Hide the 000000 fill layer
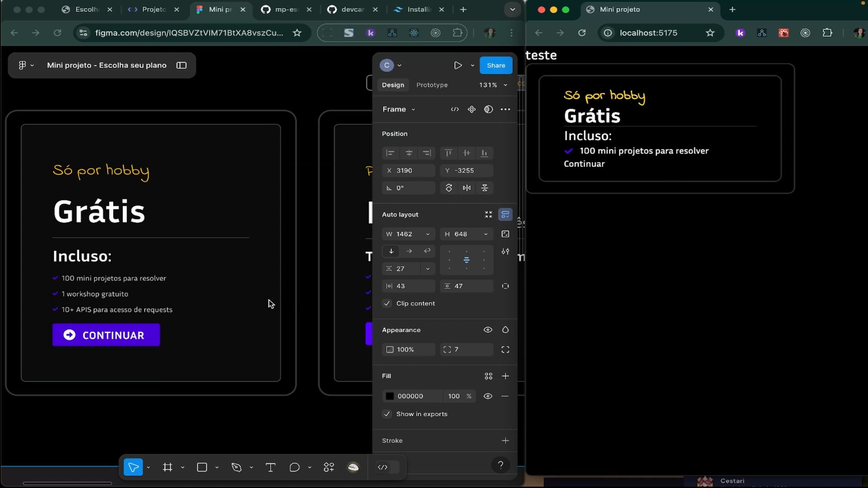The width and height of the screenshot is (868, 488). click(488, 396)
